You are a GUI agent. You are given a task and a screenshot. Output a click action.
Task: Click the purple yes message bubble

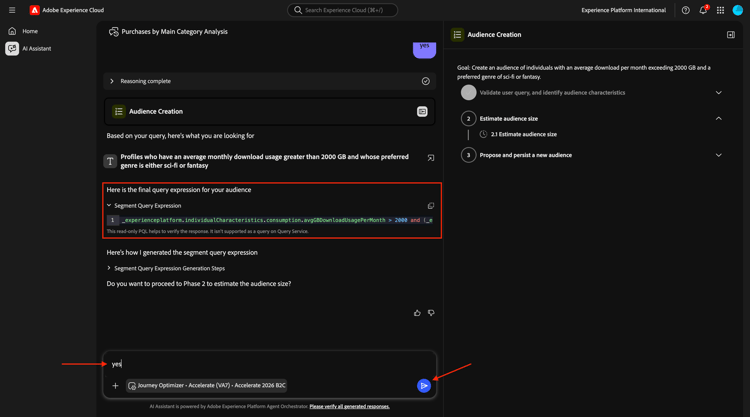[424, 49]
